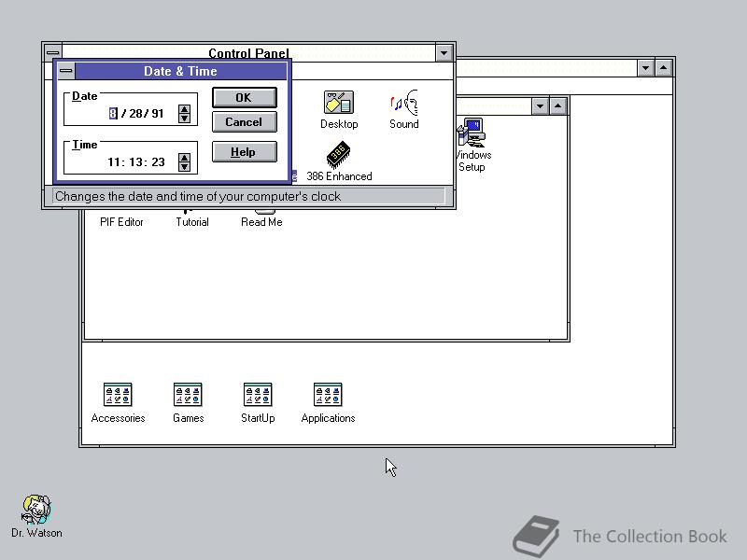Minimize the Main group window

tap(540, 105)
